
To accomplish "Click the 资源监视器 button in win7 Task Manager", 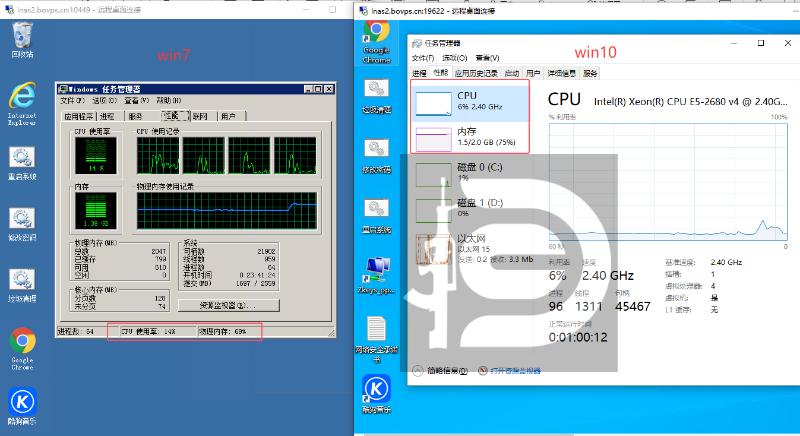I will 229,305.
